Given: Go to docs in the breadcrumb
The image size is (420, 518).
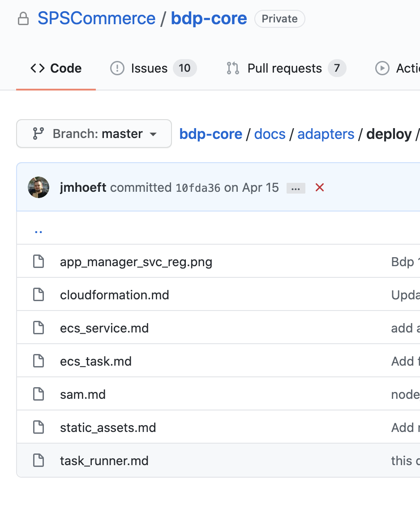Looking at the screenshot, I should tap(270, 134).
